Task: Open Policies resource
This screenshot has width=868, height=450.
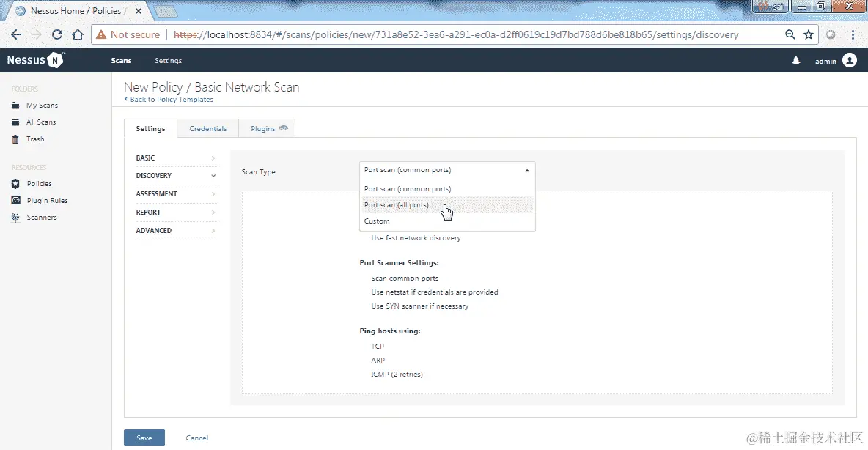Action: [x=40, y=184]
